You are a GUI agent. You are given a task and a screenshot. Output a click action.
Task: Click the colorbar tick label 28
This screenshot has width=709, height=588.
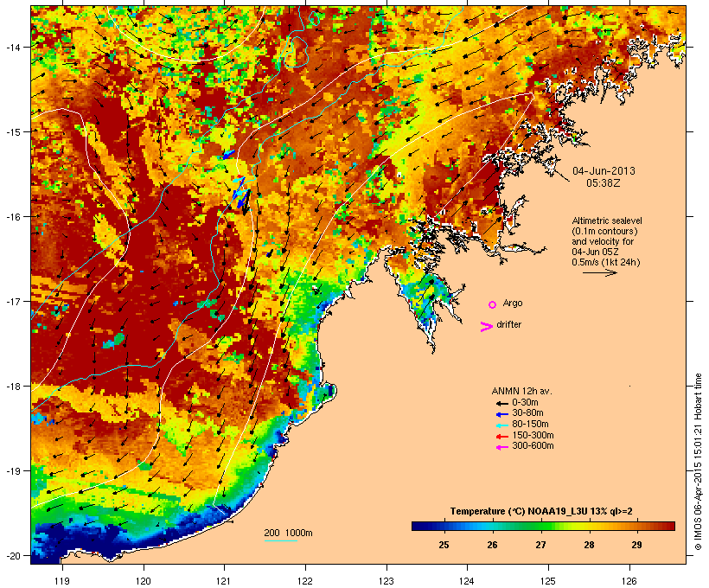click(589, 545)
